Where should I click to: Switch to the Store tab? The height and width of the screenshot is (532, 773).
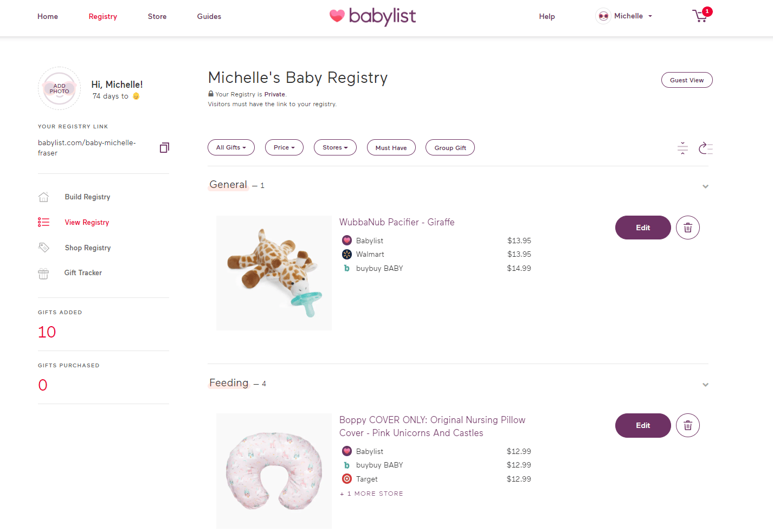pos(157,17)
